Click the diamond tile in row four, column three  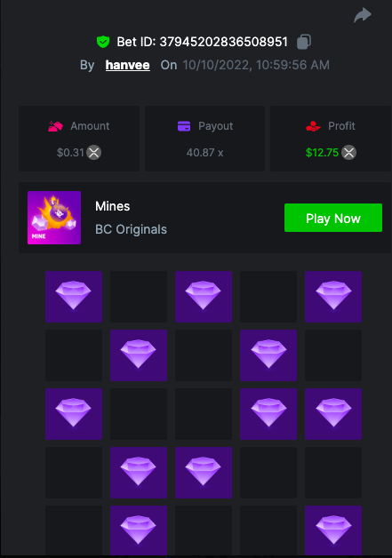204,473
